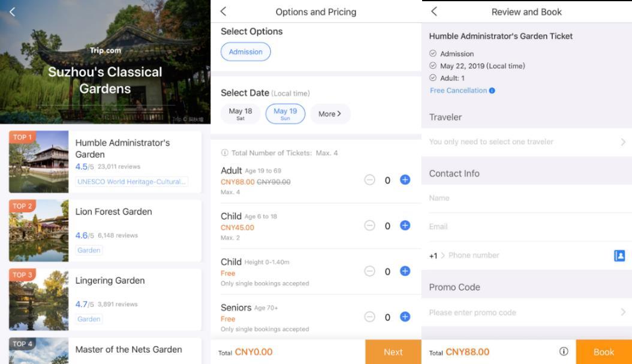Viewport: 632px width, 364px height.
Task: Go back from Review and Book screen
Action: tap(434, 11)
